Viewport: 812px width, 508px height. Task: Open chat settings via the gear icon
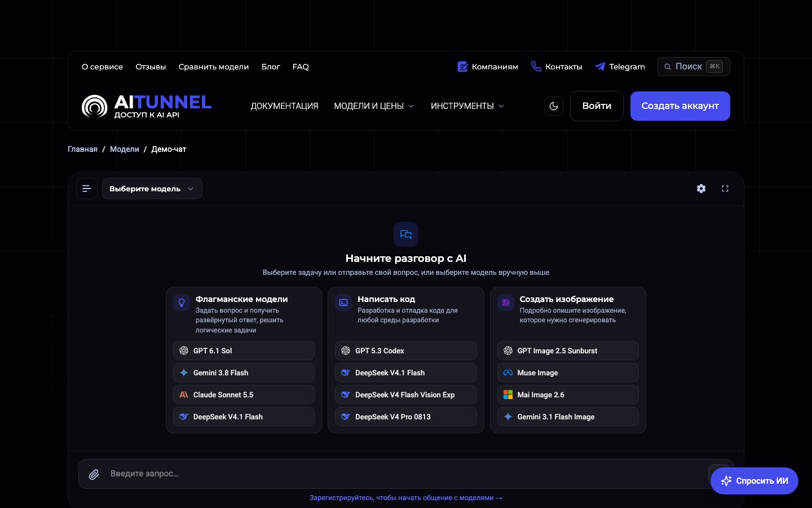(701, 189)
